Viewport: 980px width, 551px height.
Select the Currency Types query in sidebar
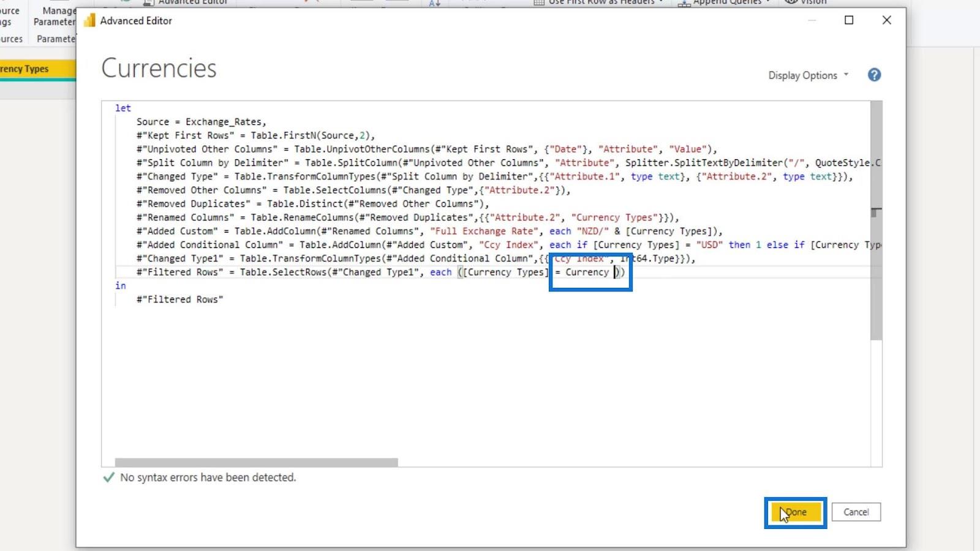pyautogui.click(x=24, y=69)
